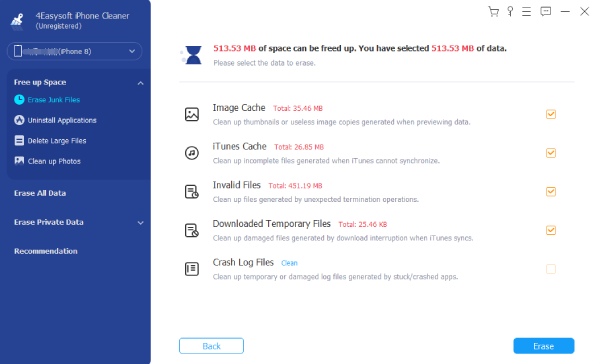Click the Downloaded Temporary Files icon

click(192, 230)
